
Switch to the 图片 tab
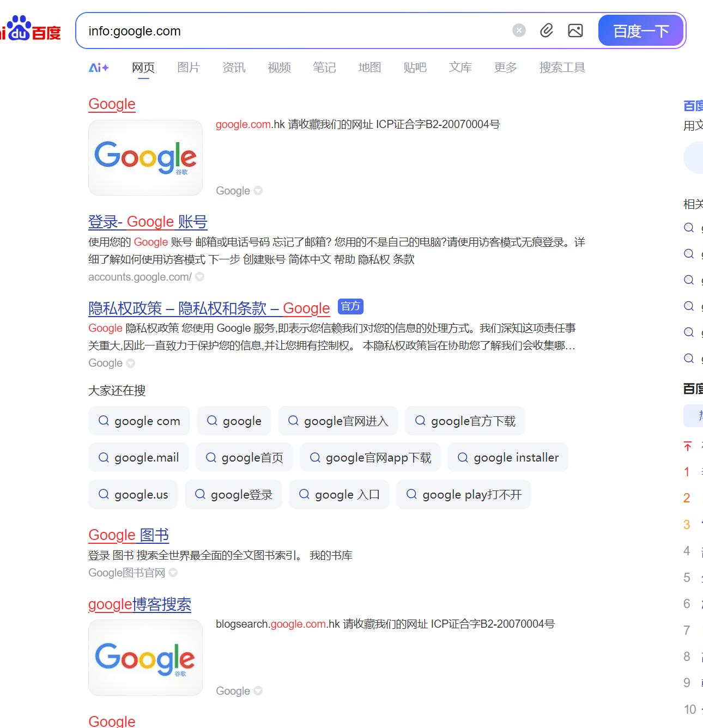point(189,67)
